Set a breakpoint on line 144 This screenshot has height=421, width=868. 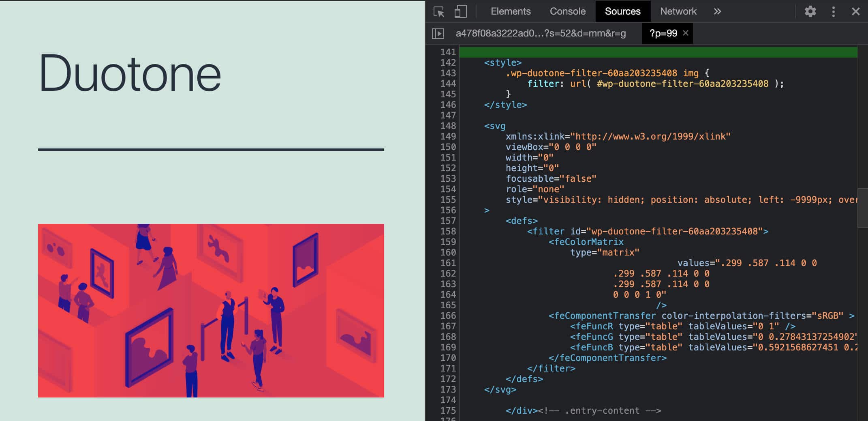point(448,84)
